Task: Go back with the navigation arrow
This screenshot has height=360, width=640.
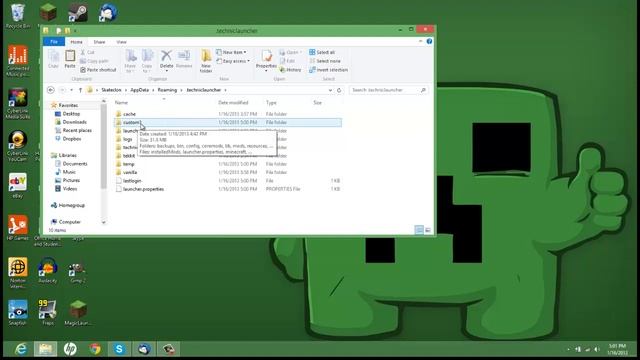Action: pos(51,90)
